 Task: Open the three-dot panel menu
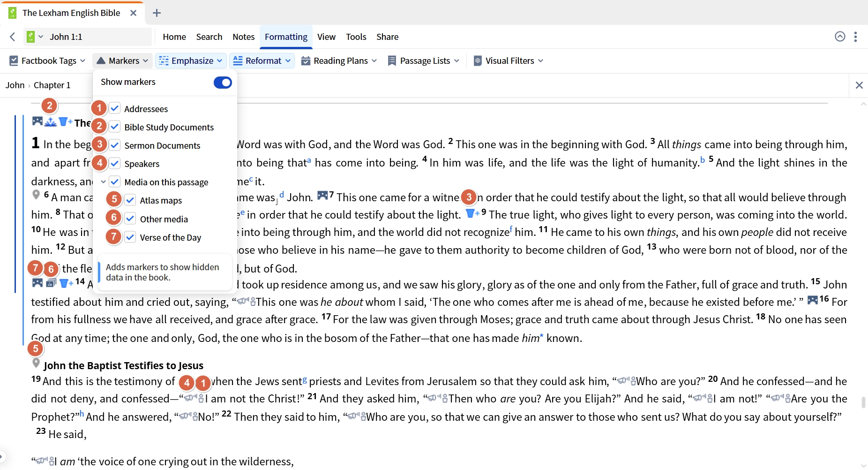[x=856, y=37]
